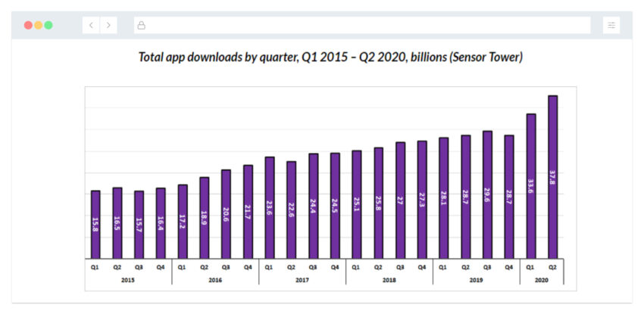
Task: Focus the empty URL address field
Action: click(364, 25)
